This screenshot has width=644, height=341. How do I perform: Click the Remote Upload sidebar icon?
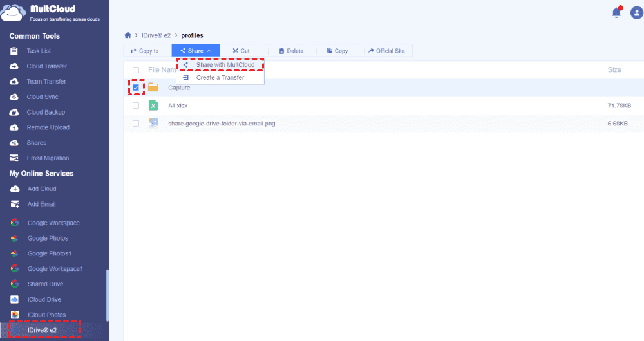tap(14, 127)
